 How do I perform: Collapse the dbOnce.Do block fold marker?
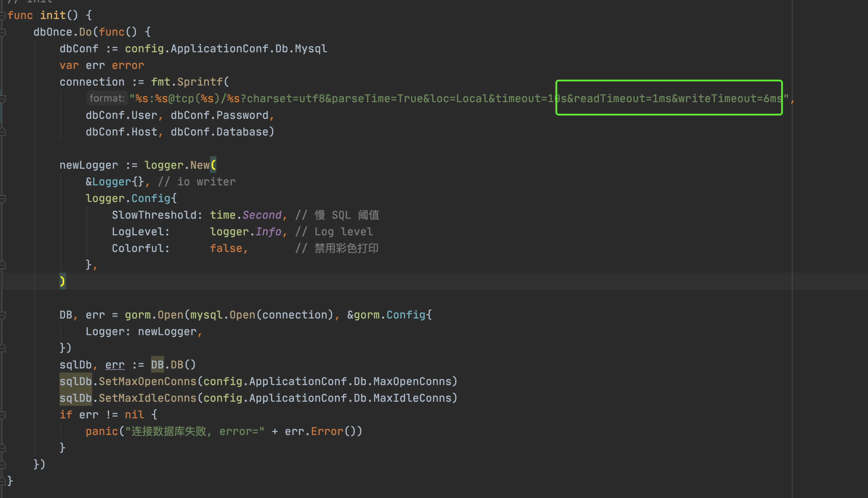coord(2,32)
